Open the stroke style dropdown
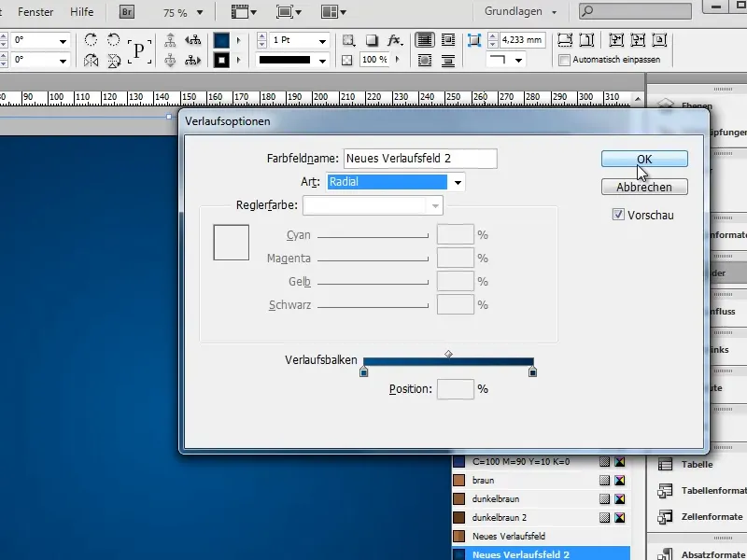This screenshot has width=747, height=560. tap(322, 61)
